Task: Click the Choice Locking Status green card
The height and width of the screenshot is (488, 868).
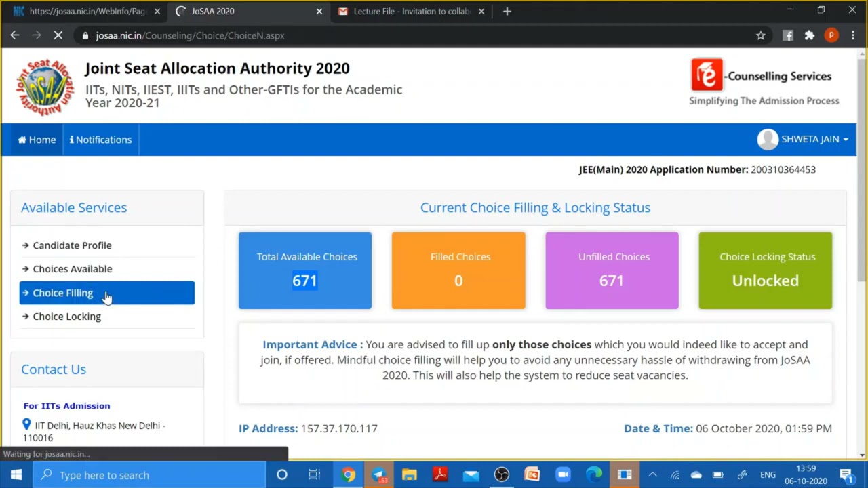Action: (766, 270)
